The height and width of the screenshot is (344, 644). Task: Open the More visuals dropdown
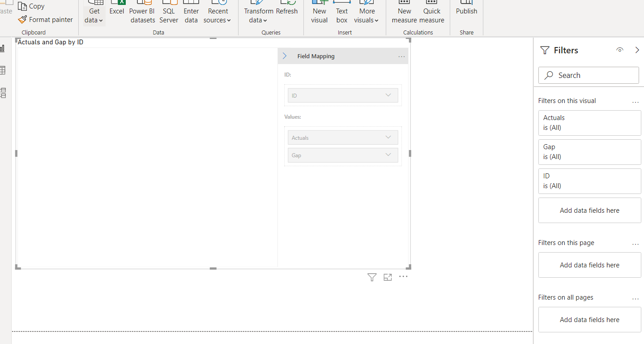pos(367,13)
